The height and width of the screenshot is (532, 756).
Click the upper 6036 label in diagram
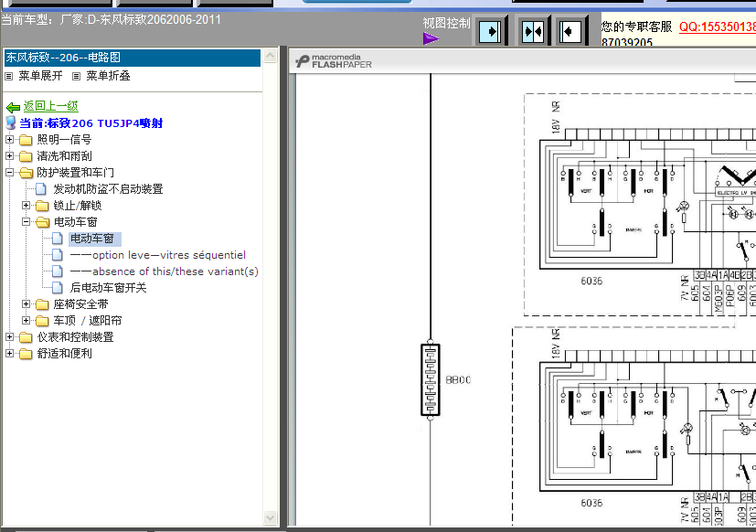point(591,282)
